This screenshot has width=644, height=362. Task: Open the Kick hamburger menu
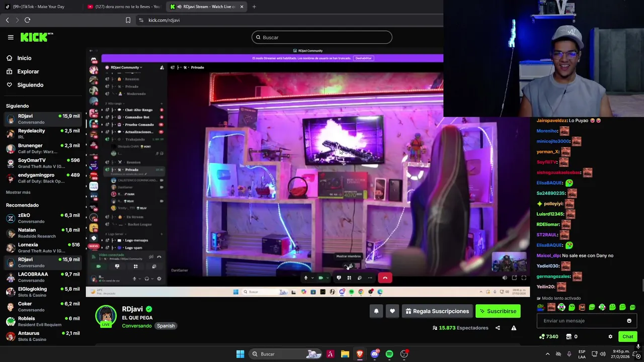pyautogui.click(x=11, y=37)
